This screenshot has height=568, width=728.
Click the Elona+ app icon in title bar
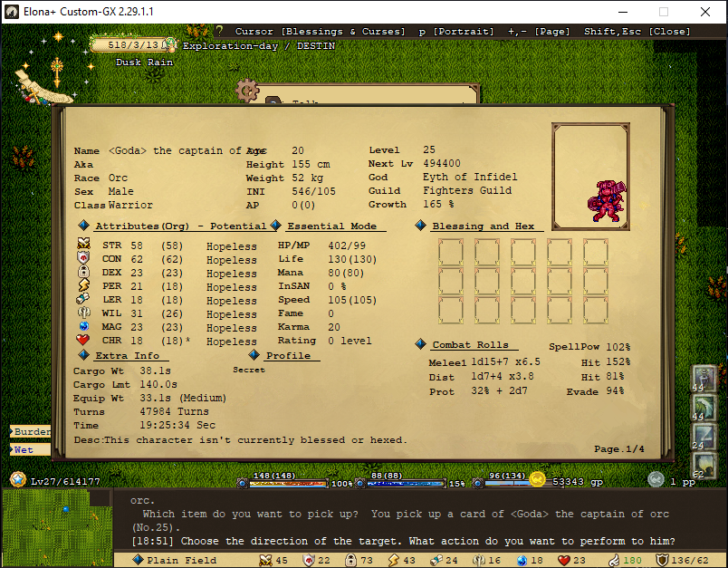point(12,12)
